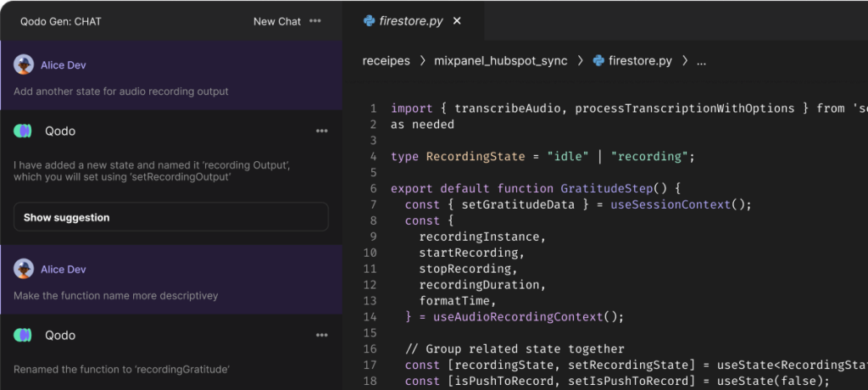Screen dimensions: 868x390
Task: Switch to the firestore.py editor tab
Action: 413,20
